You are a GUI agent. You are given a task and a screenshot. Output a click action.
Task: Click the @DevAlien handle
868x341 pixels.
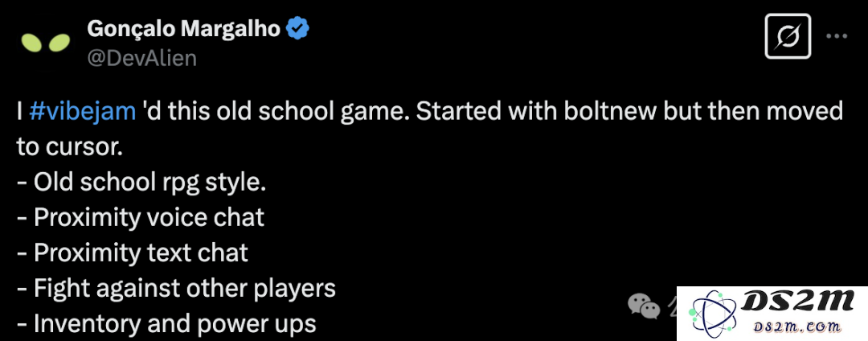click(x=141, y=58)
